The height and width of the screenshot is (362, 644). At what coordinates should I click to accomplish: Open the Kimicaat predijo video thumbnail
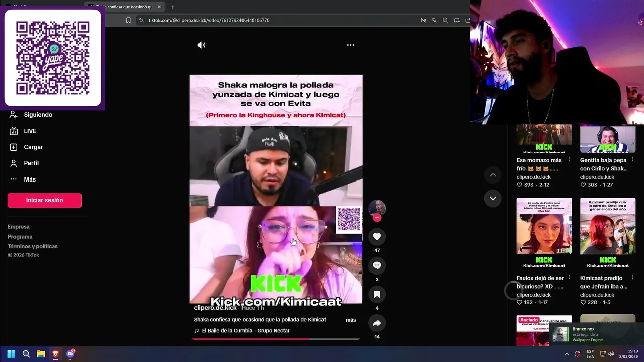tap(608, 233)
